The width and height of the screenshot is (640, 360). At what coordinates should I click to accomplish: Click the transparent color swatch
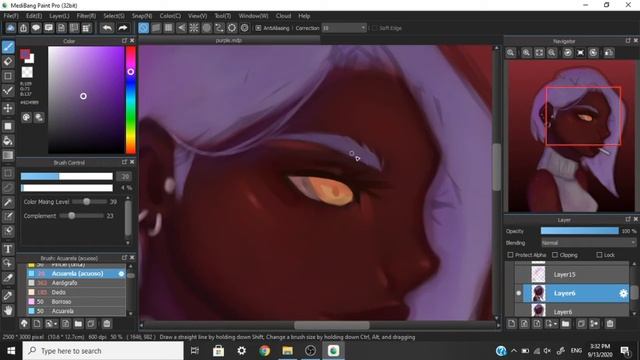pos(27,72)
